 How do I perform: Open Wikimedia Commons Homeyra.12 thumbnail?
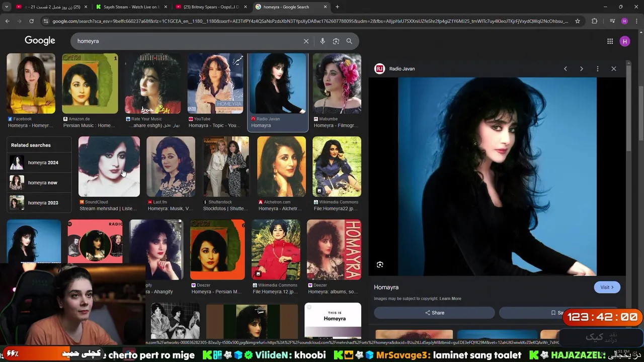point(276,249)
